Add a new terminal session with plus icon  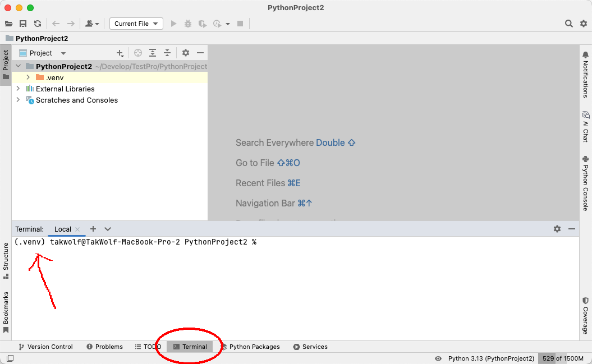[93, 229]
